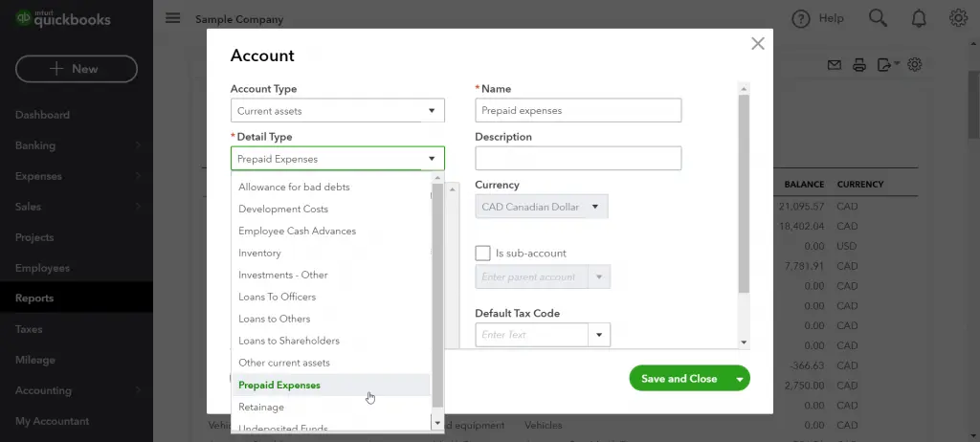Select Employee Cash Advances option
Screen dimensions: 980x442
click(330, 231)
